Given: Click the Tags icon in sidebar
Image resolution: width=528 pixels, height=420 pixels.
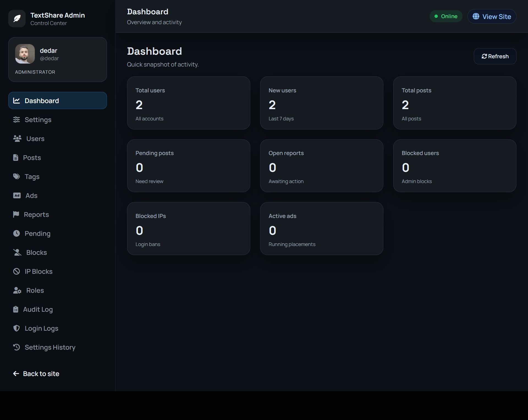Looking at the screenshot, I should [16, 176].
